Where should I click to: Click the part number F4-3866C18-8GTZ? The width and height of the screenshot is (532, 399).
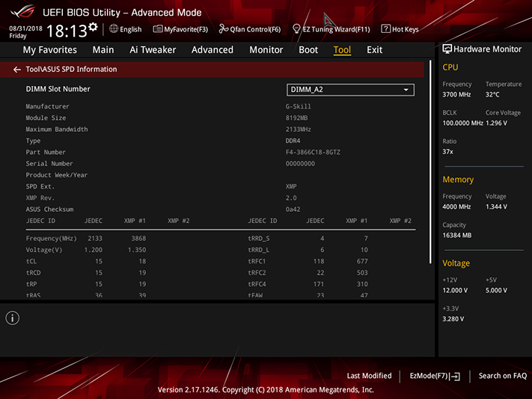313,152
